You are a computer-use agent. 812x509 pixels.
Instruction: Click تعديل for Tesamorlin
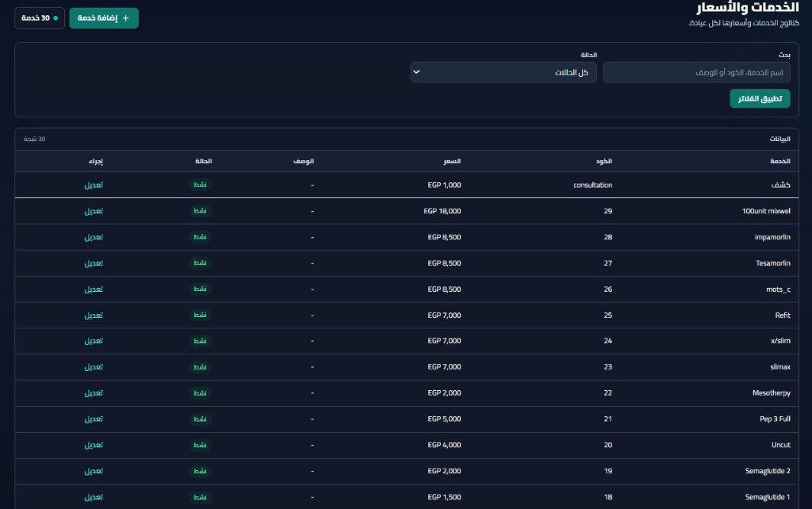point(94,263)
